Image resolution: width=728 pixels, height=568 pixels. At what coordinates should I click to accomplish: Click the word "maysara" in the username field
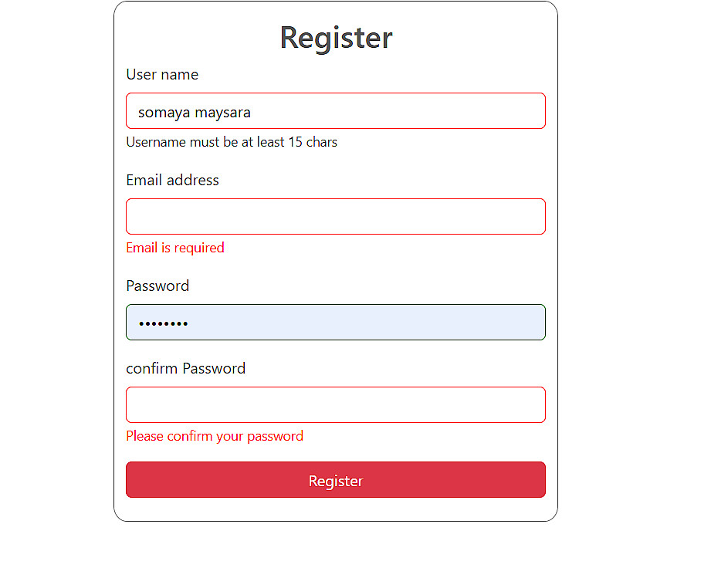tap(222, 113)
